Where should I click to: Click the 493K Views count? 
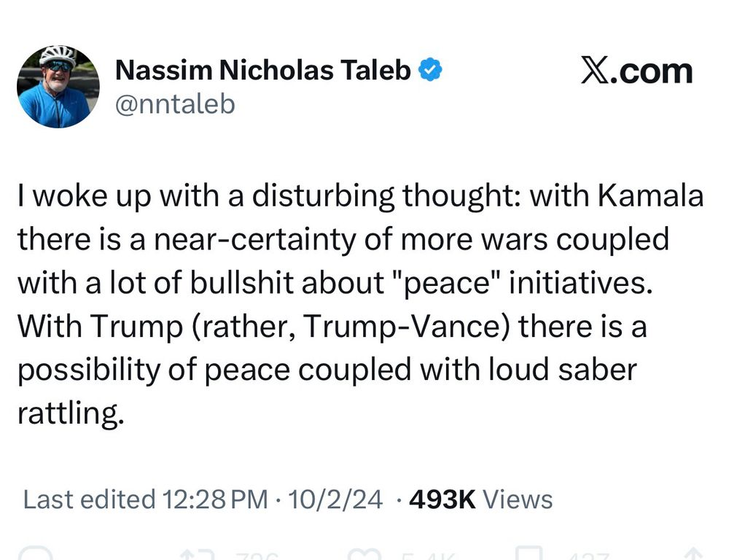point(481,499)
